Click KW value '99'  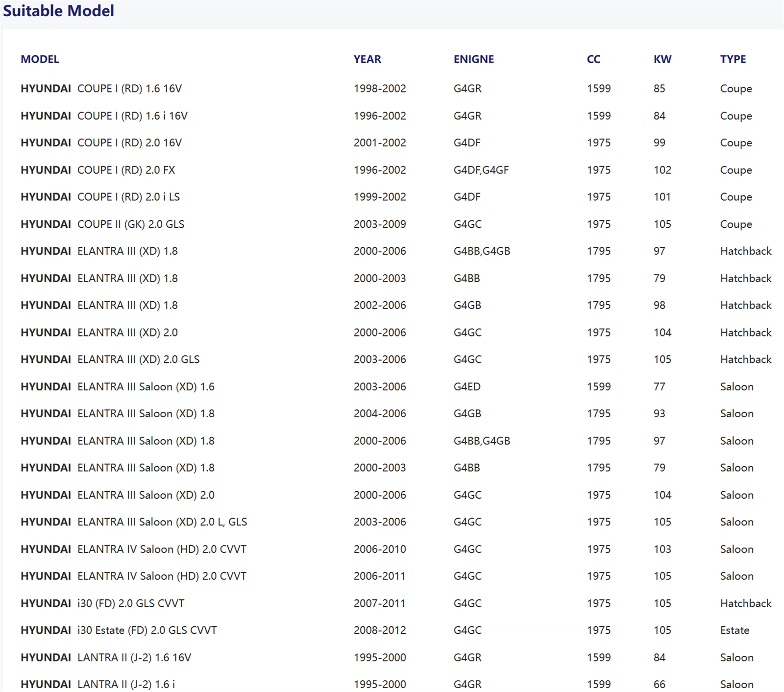[660, 143]
